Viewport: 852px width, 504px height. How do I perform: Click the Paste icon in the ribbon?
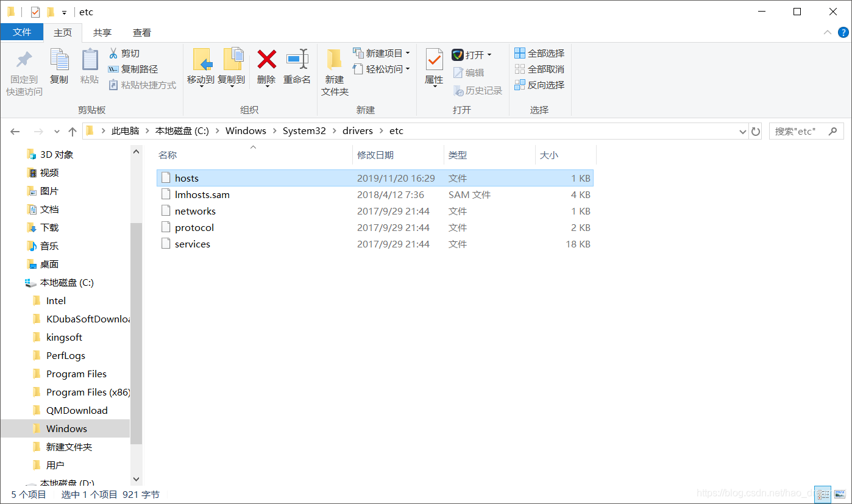(90, 60)
